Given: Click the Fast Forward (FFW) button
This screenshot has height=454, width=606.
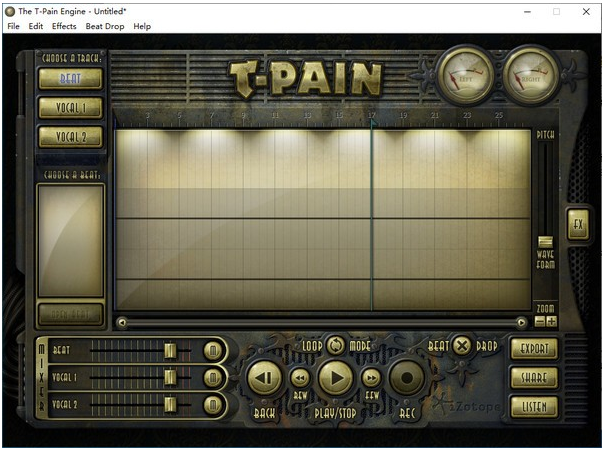Looking at the screenshot, I should (371, 377).
